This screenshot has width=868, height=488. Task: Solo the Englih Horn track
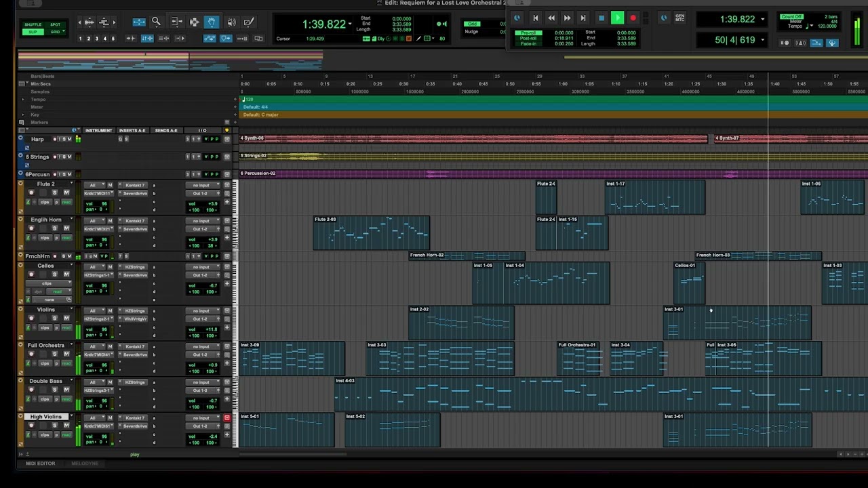click(54, 228)
